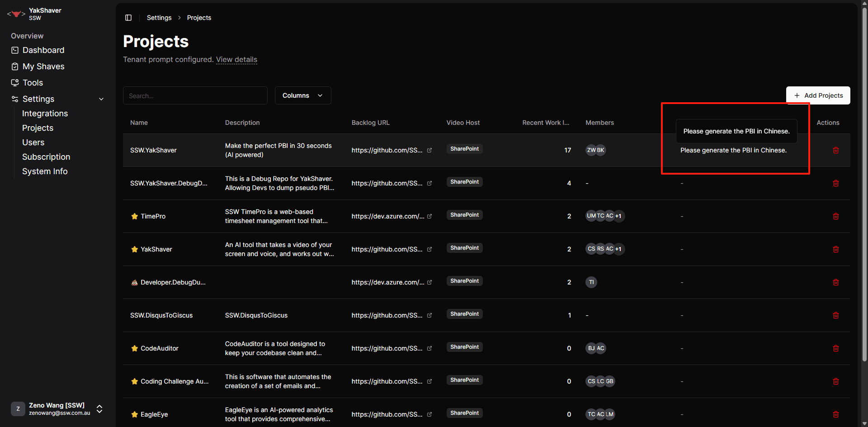Toggle the sidebar panel icon

coord(128,18)
